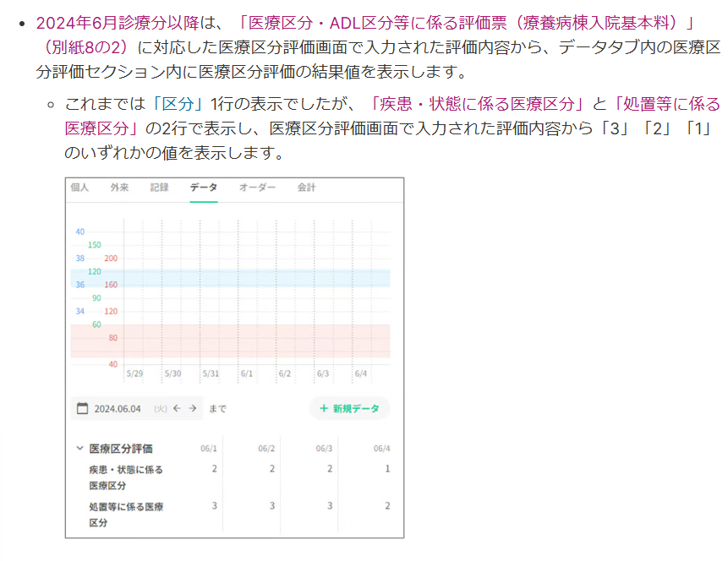Click 疾患・状態 value under 06/3
This screenshot has width=728, height=561.
[330, 469]
